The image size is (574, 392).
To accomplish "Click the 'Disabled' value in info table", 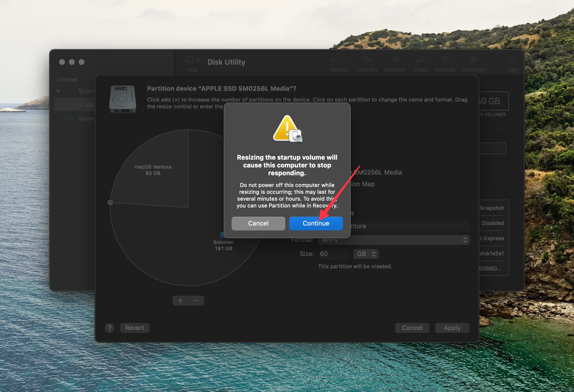I will coord(492,223).
